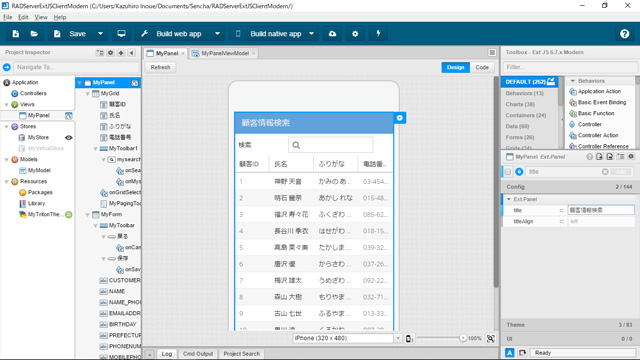Adjust the canvas zoom slider handle
Image resolution: width=640 pixels, height=360 pixels.
pyautogui.click(x=462, y=338)
